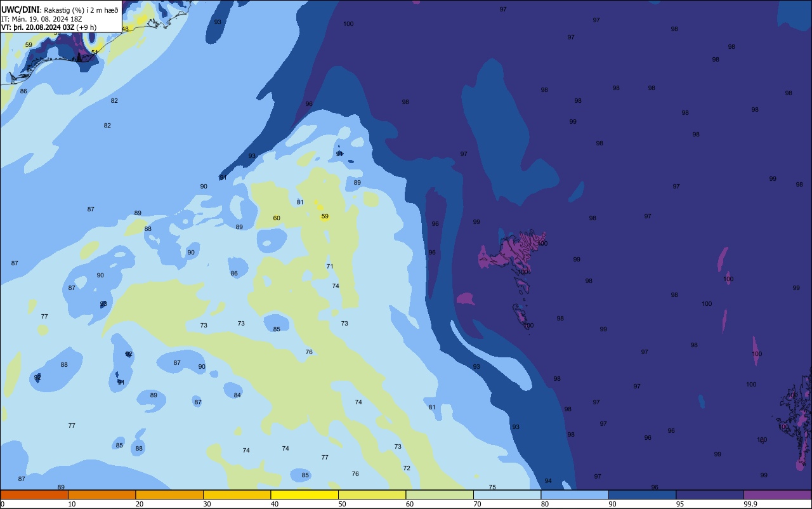
Task: Pick the amber 20–30 legend swatch
Action: pos(169,494)
